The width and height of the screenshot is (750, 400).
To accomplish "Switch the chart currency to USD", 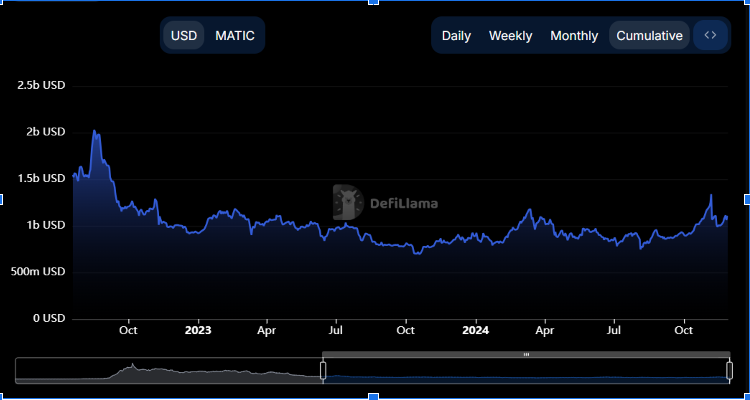I will [x=184, y=36].
